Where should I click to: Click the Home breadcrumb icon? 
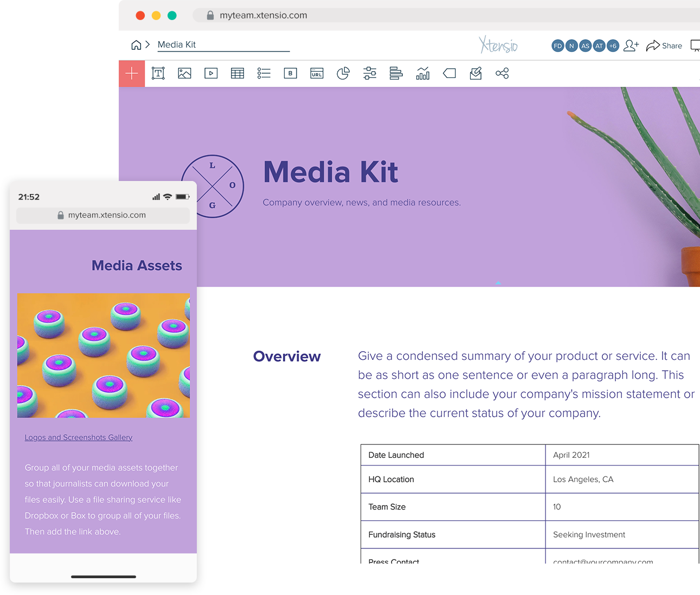[136, 44]
